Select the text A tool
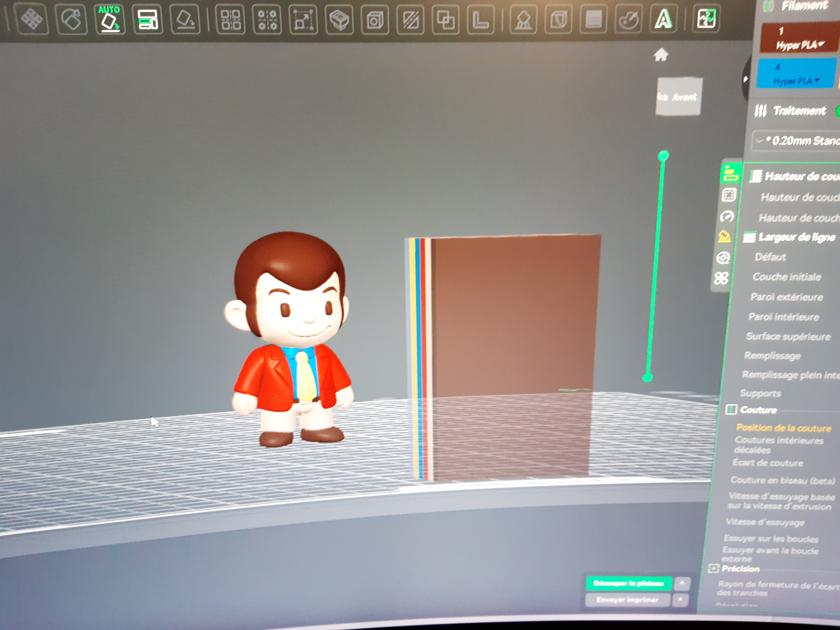This screenshot has height=630, width=840. click(x=663, y=19)
